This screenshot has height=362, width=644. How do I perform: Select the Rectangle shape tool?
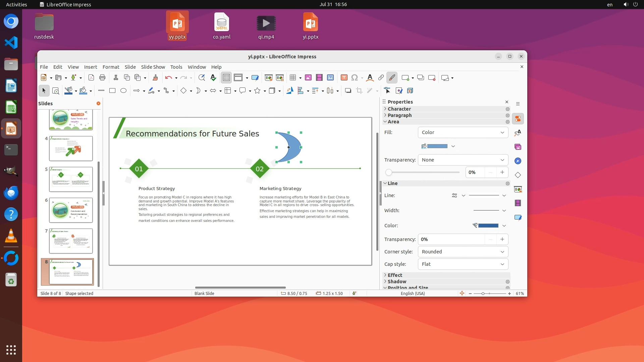(x=112, y=90)
